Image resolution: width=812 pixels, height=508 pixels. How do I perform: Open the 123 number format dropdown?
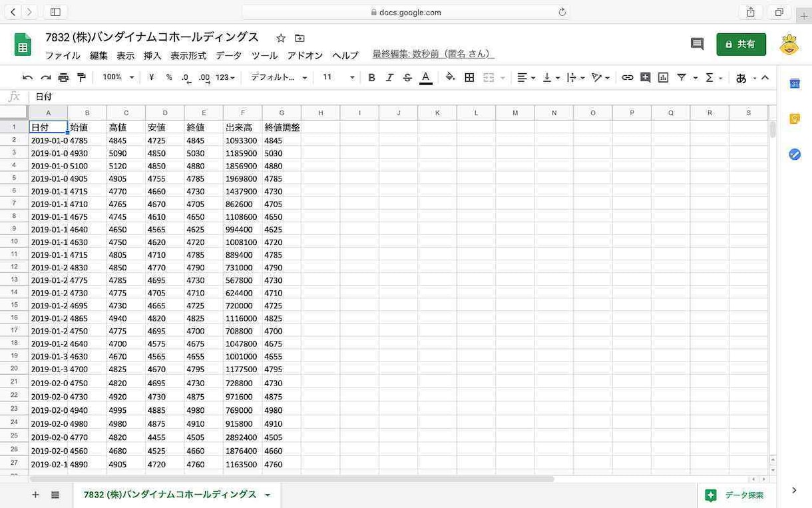coord(226,77)
